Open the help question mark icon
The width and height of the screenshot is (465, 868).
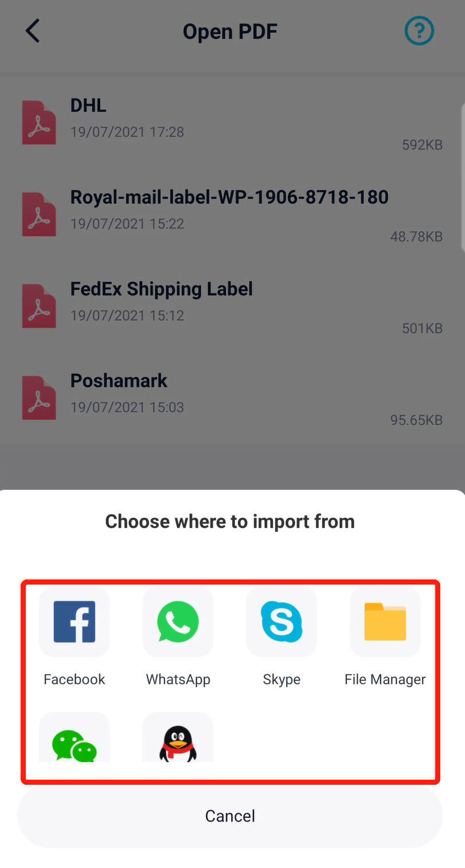coord(419,31)
